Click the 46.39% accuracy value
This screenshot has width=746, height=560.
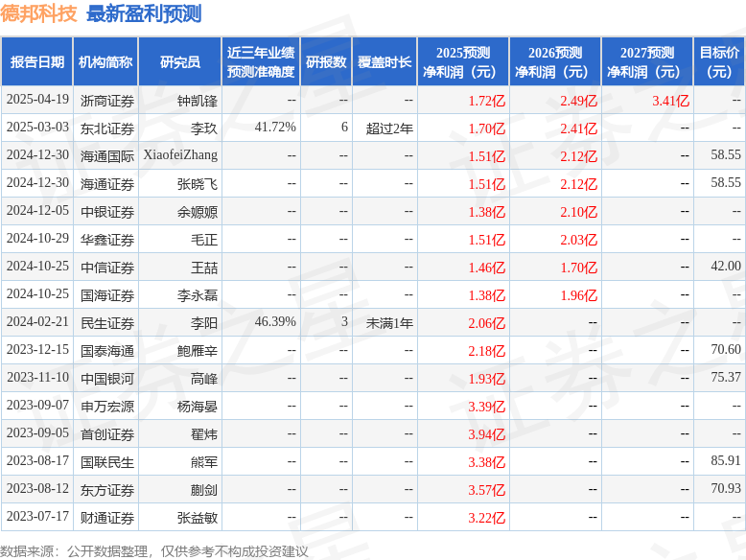pyautogui.click(x=275, y=321)
